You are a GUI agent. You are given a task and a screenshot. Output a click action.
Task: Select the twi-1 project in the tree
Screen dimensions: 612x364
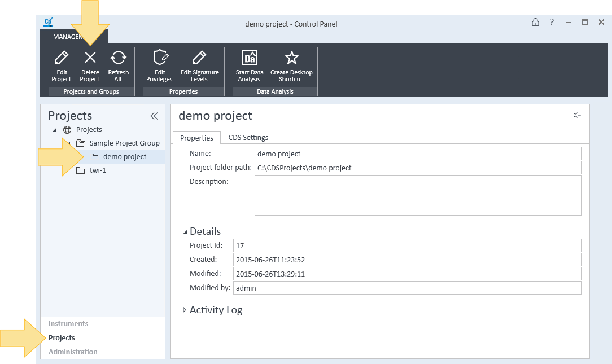(x=97, y=170)
